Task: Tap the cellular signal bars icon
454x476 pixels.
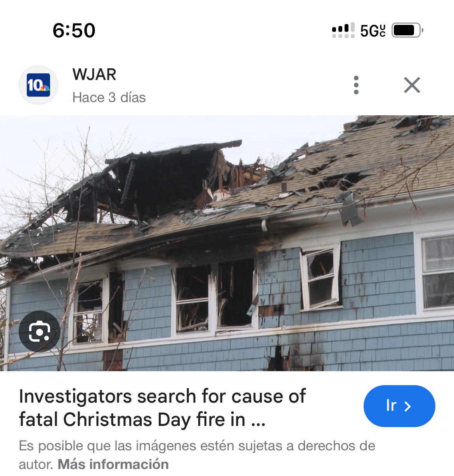Action: point(343,30)
